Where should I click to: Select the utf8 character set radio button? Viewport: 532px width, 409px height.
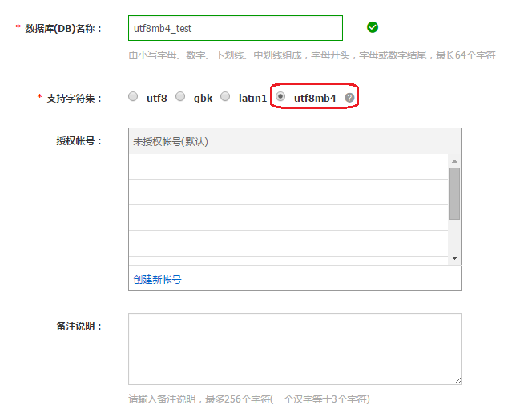133,97
